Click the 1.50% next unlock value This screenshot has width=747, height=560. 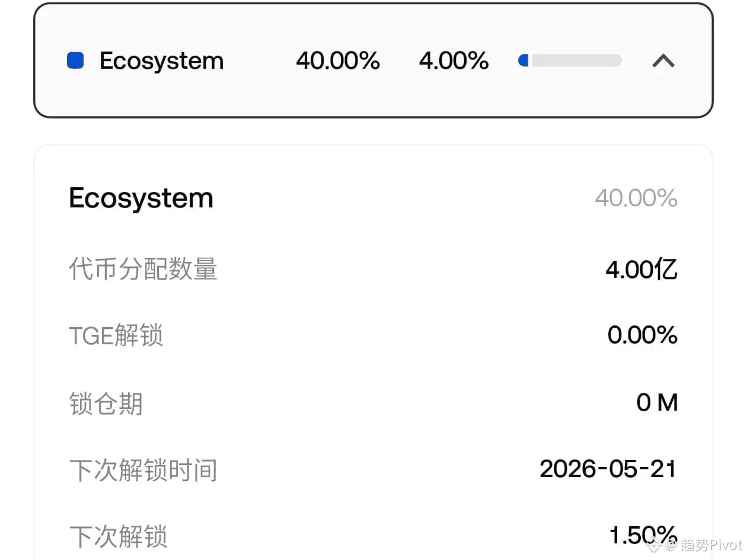click(x=643, y=535)
